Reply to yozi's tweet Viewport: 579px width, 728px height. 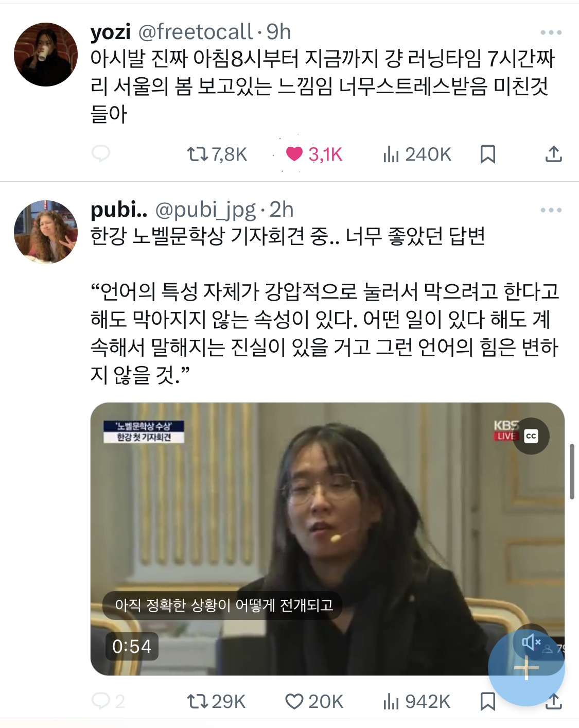[x=101, y=154]
